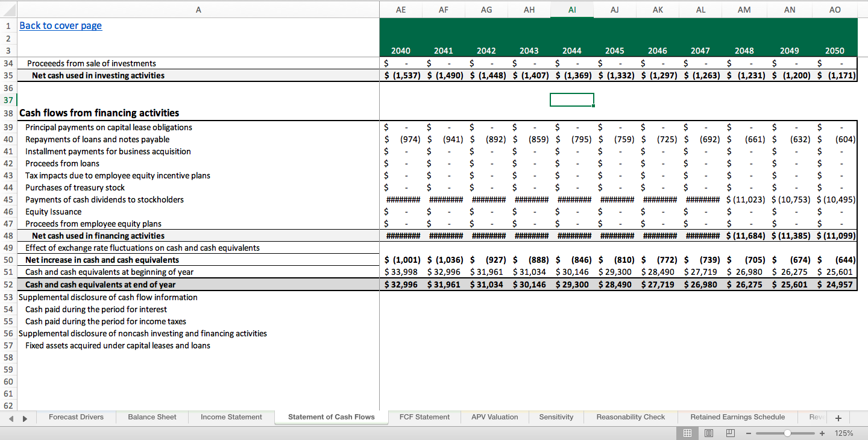Click the $ 24,957 ending cash cell
Image resolution: width=868 pixels, height=440 pixels.
835,284
